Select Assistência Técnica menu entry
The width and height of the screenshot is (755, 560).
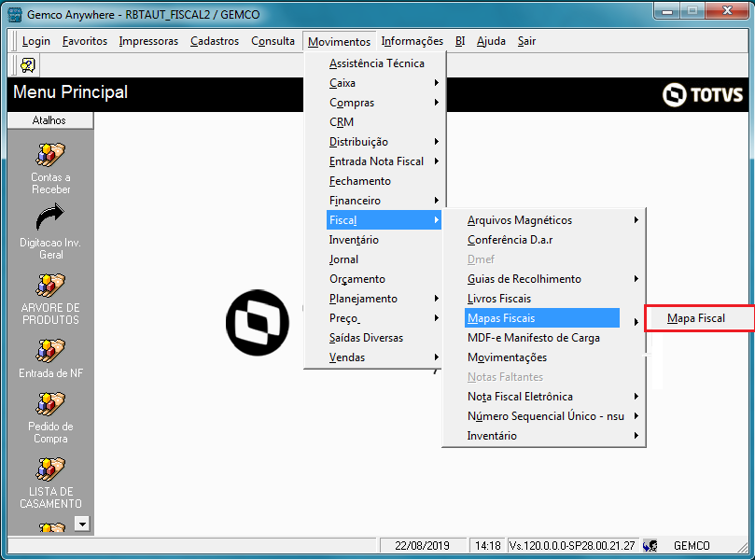(x=384, y=63)
